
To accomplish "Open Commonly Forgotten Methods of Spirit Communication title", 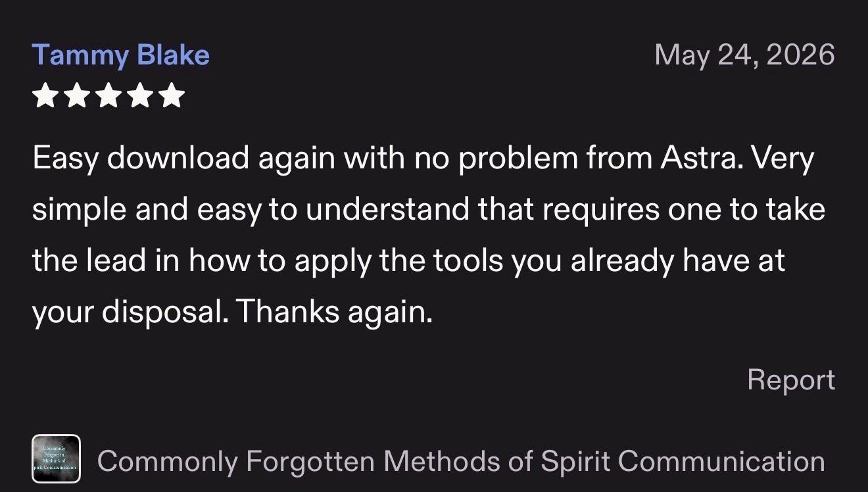I will point(461,461).
